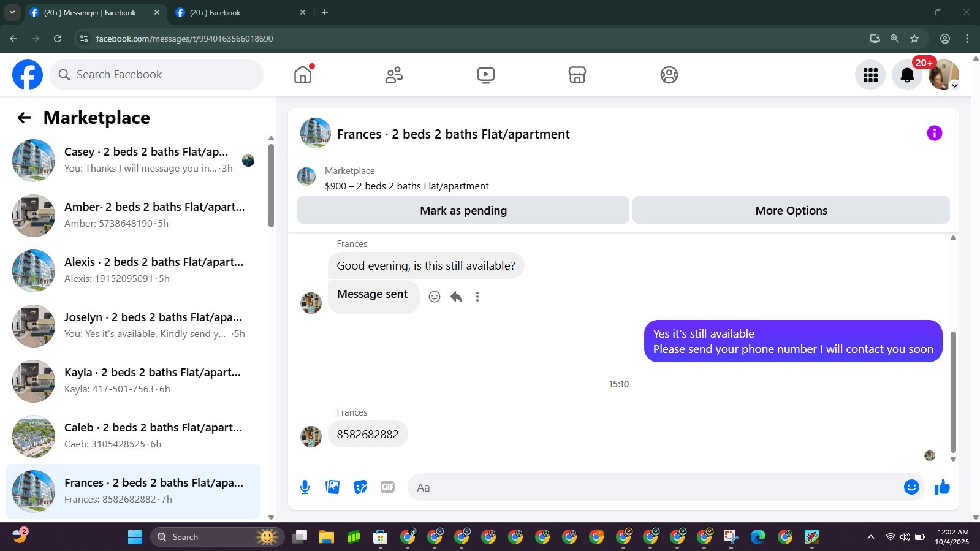The width and height of the screenshot is (980, 551).
Task: Choose a GIF in the composer
Action: click(x=387, y=487)
